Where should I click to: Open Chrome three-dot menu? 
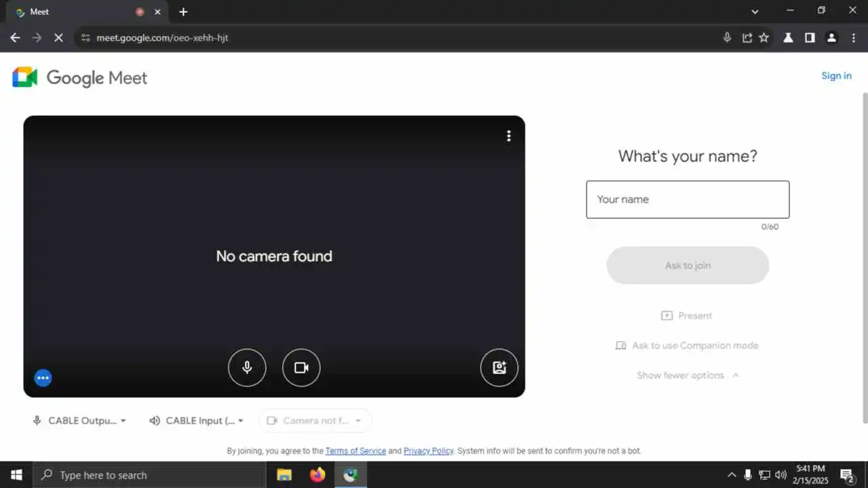tap(853, 38)
